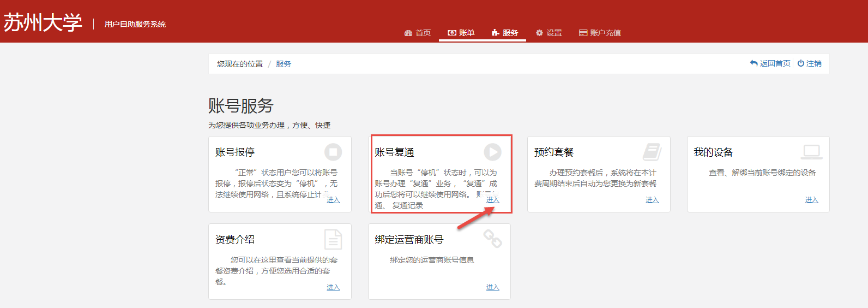Click the document icon on 资费介绍 card
The width and height of the screenshot is (868, 308).
tap(333, 239)
